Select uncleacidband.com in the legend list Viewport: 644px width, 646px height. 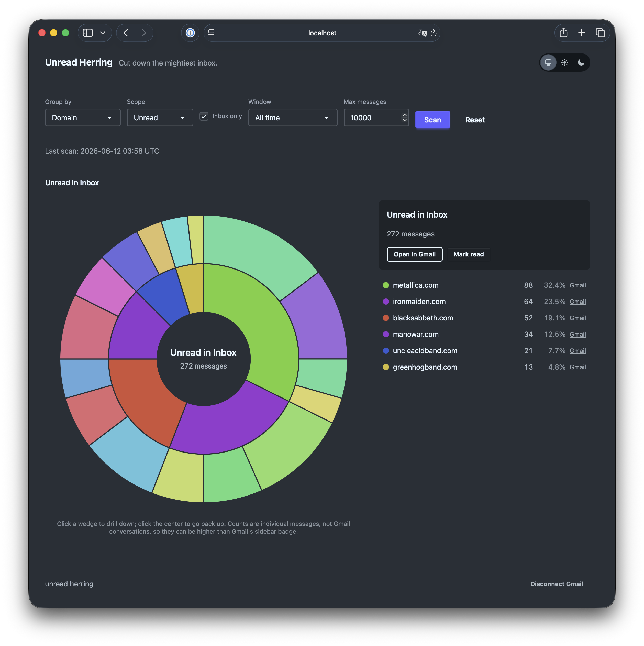425,351
